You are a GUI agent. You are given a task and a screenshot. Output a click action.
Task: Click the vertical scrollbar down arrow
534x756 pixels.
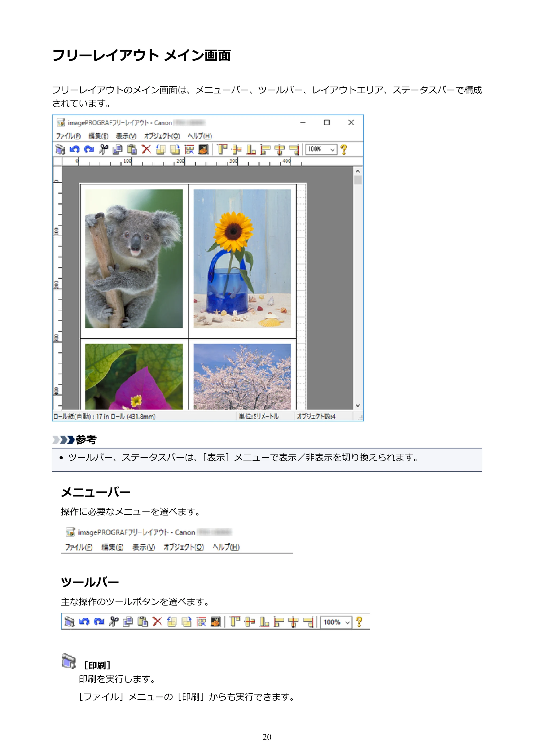[x=358, y=405]
